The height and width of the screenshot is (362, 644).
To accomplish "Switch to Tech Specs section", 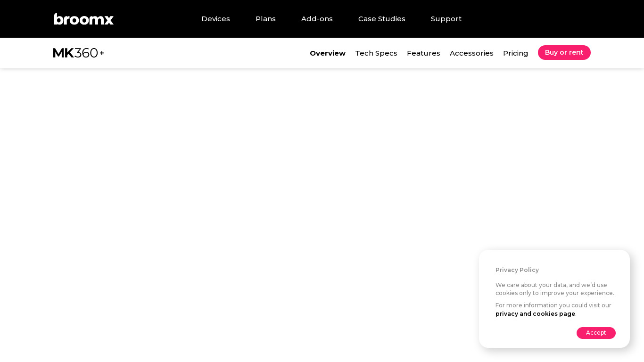I will pos(376,53).
